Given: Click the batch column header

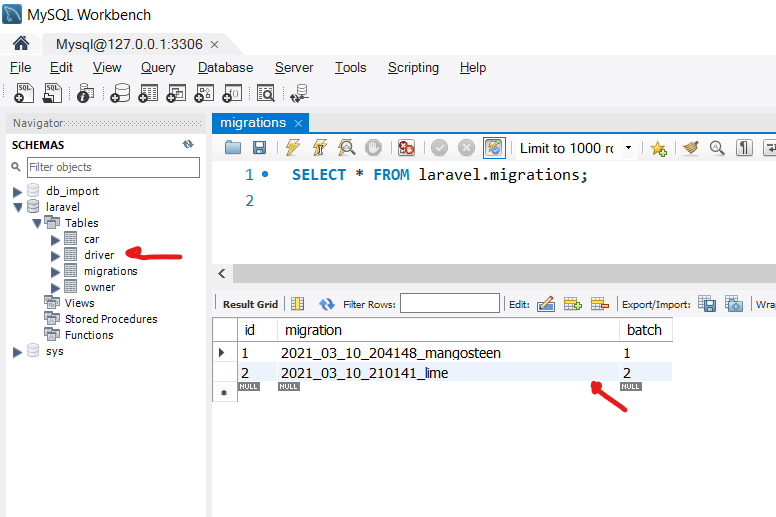Looking at the screenshot, I should coord(645,330).
